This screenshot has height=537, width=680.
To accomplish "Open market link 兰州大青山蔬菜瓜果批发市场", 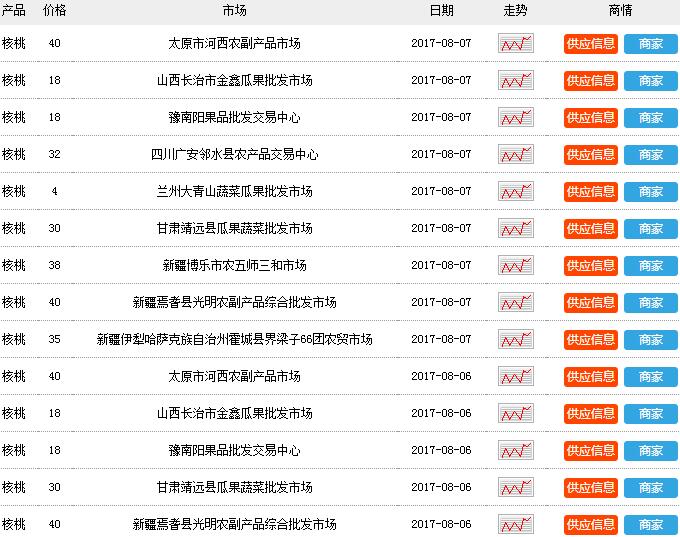I will 234,191.
